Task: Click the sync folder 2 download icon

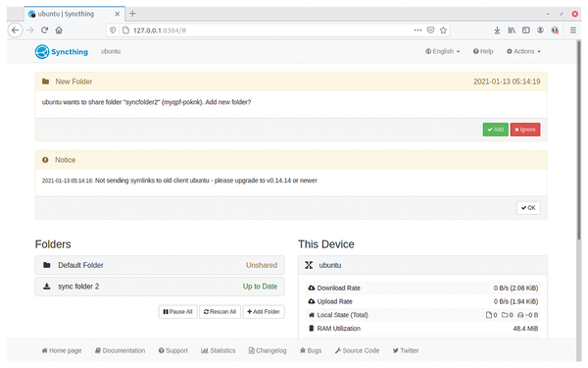Action: coord(46,287)
